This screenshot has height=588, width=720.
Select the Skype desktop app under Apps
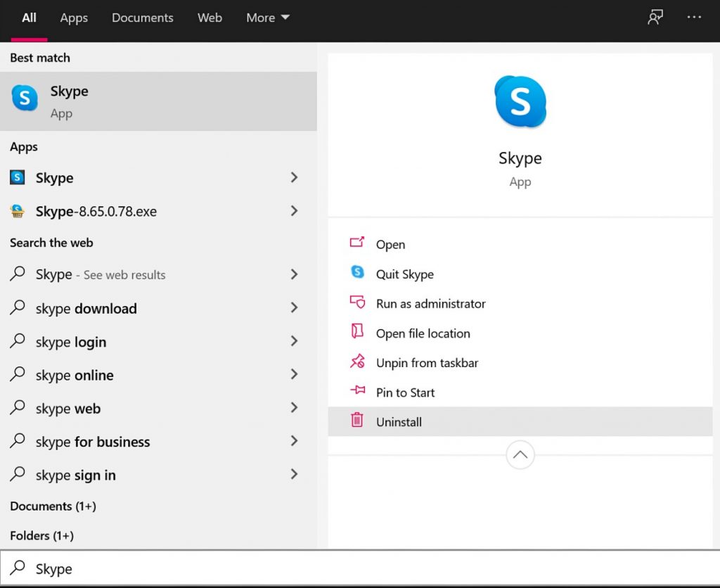click(x=54, y=178)
